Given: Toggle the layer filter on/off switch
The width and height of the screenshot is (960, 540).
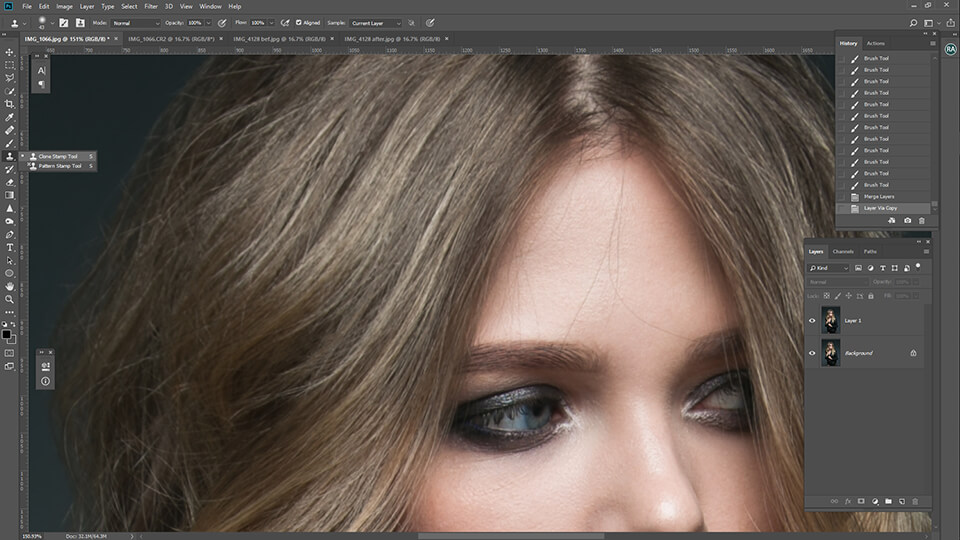Looking at the screenshot, I should pos(918,266).
